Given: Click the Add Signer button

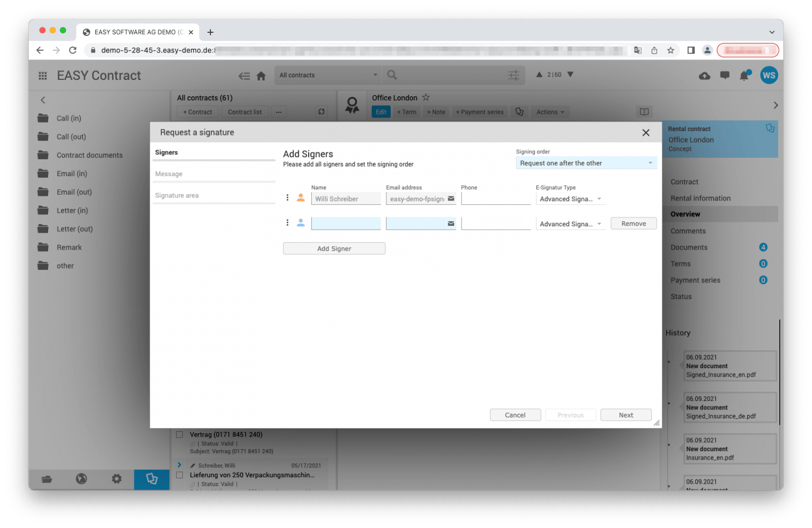Looking at the screenshot, I should point(334,248).
